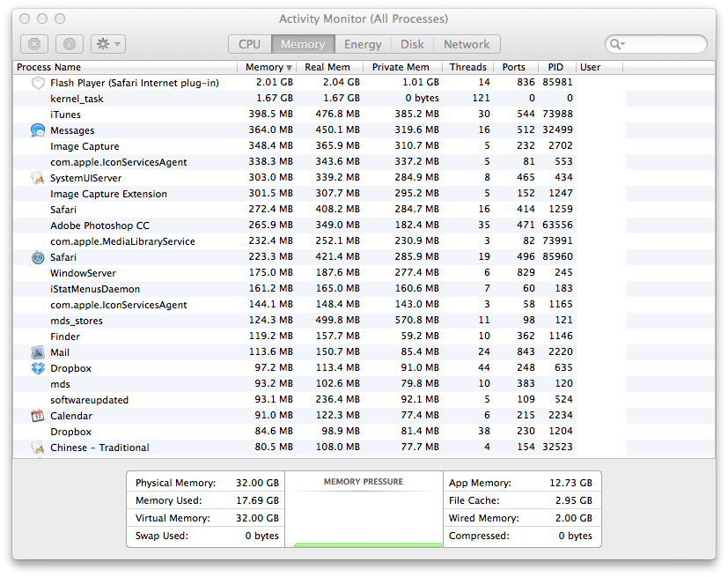Click the Calendar app icon
728x577 pixels.
(x=38, y=415)
